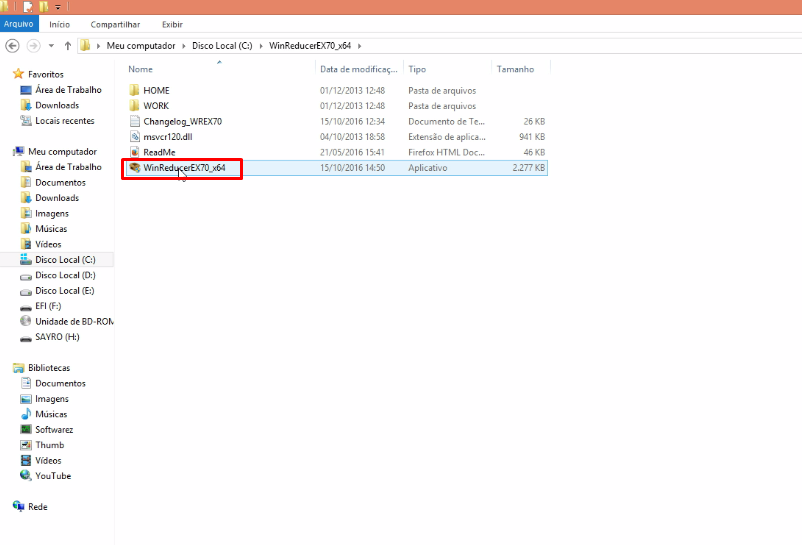Image resolution: width=802 pixels, height=545 pixels.
Task: Click new folder icon in title bar
Action: pyautogui.click(x=44, y=7)
